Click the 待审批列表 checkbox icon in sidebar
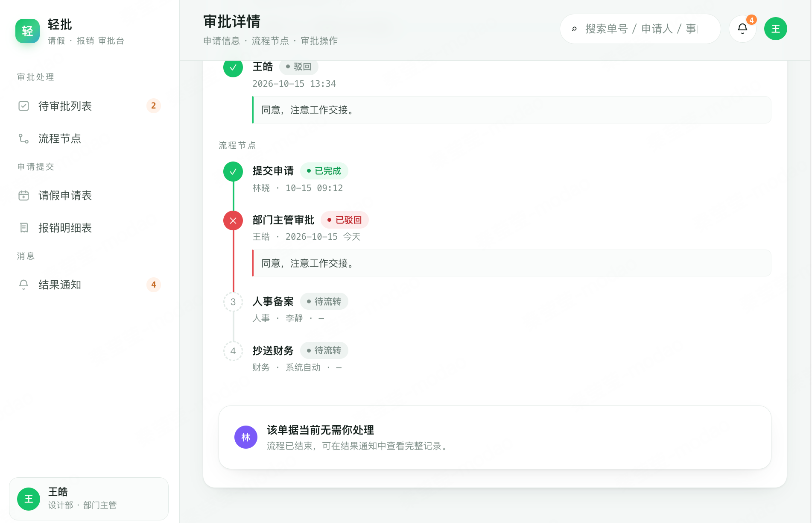This screenshot has width=812, height=523. click(x=23, y=106)
